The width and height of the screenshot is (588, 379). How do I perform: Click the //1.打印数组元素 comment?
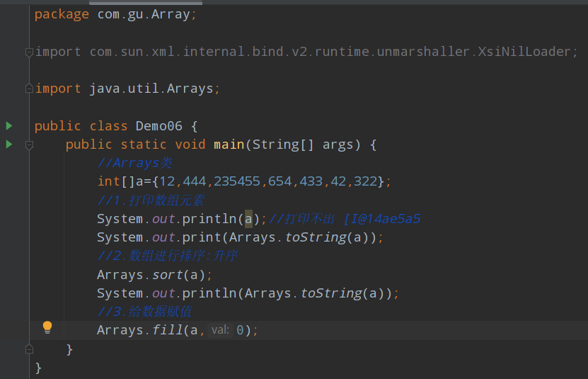(151, 200)
